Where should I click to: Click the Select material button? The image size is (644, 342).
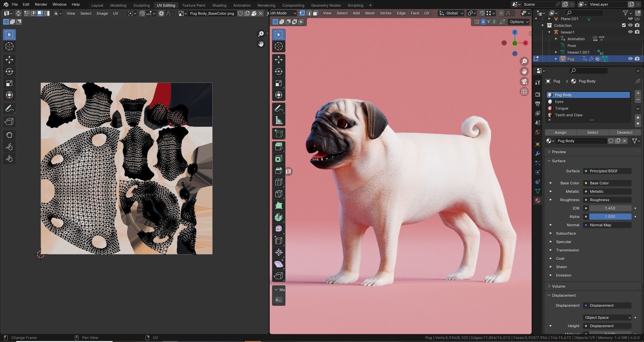(x=593, y=132)
